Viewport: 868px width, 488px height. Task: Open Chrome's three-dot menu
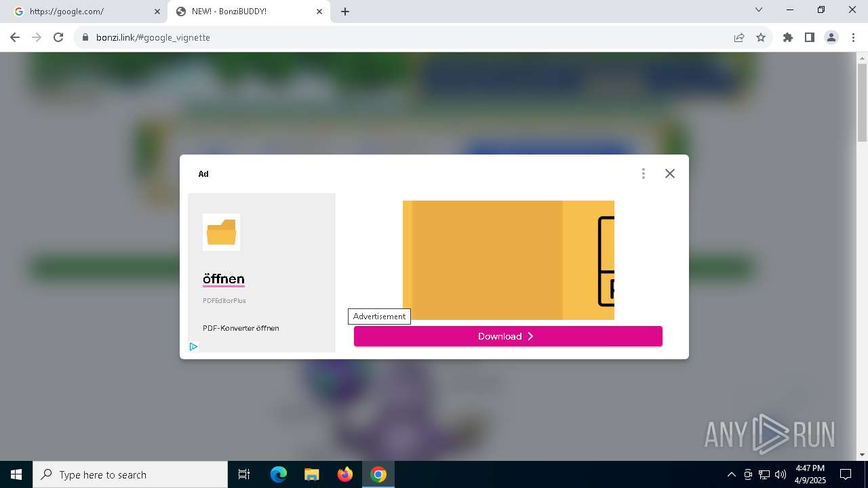(853, 37)
